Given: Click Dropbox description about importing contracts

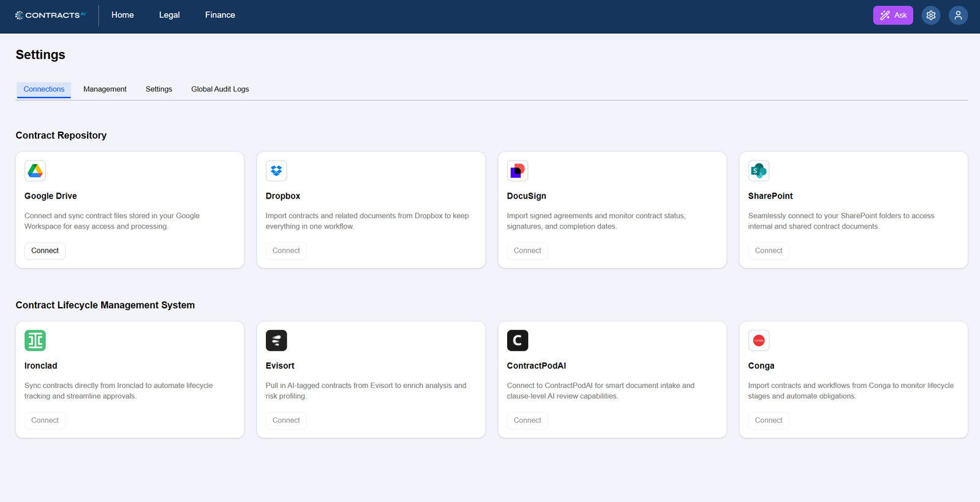Looking at the screenshot, I should (x=367, y=221).
